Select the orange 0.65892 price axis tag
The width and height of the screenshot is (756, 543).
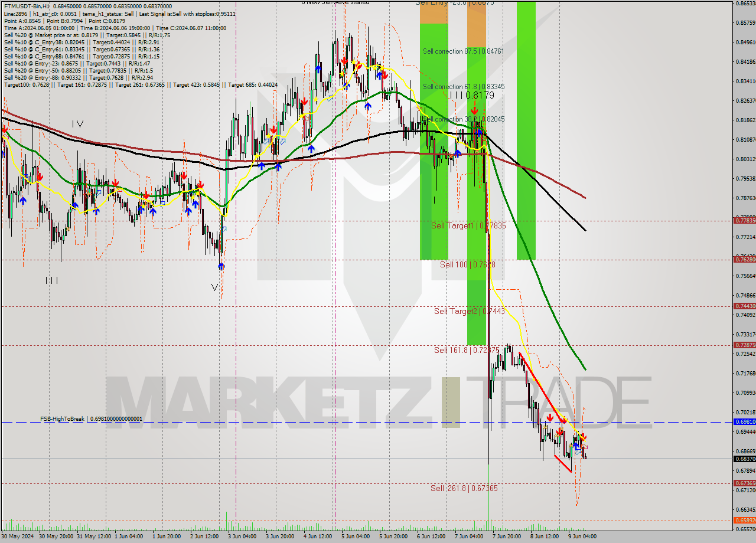(744, 520)
